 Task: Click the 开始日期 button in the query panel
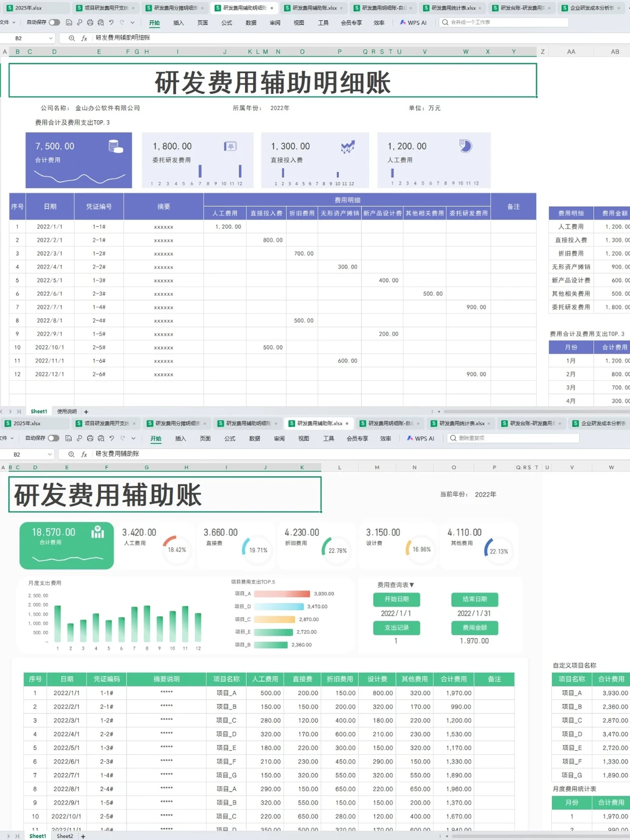click(397, 599)
